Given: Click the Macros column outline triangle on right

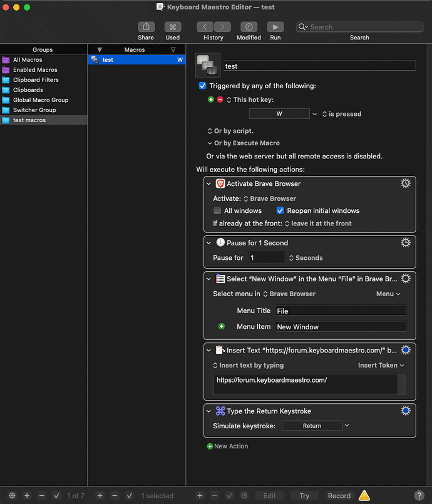Looking at the screenshot, I should (173, 50).
